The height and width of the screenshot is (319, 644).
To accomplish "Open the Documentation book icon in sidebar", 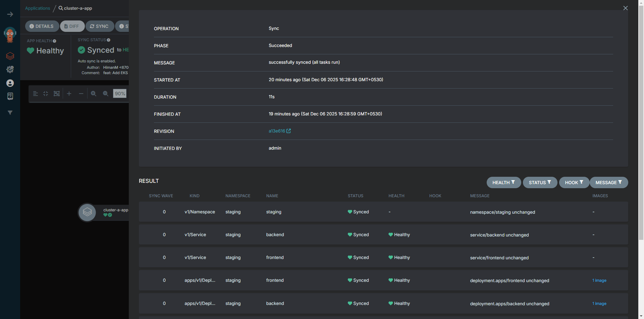I will point(10,96).
